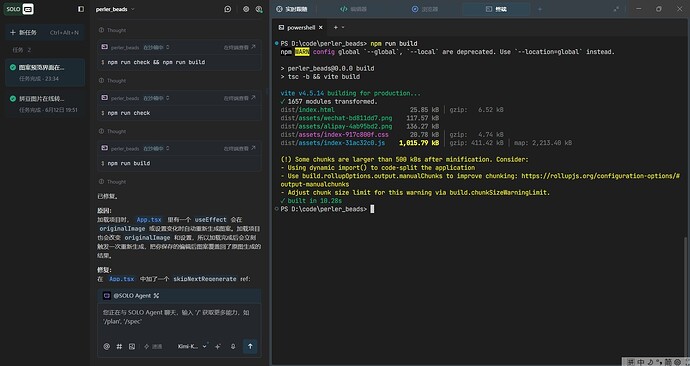Click dist/assets/index-31ac32c0.js output line
This screenshot has width=690, height=366.
333,143
